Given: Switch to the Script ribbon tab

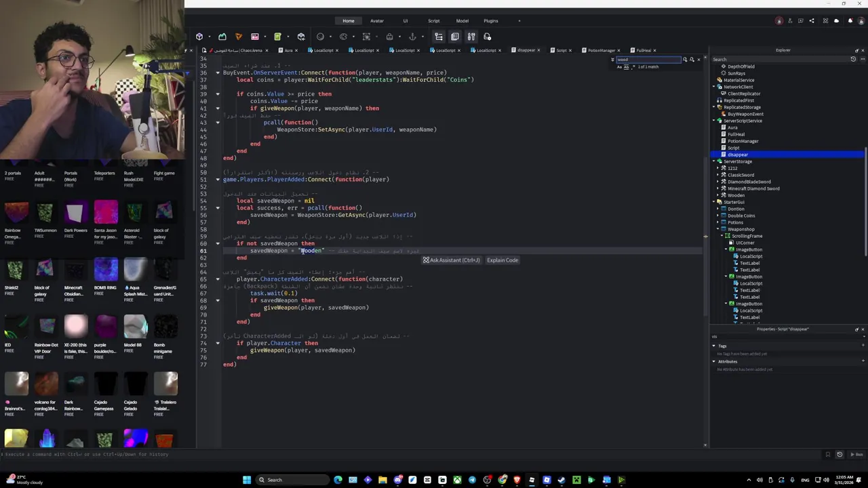Looking at the screenshot, I should [434, 21].
